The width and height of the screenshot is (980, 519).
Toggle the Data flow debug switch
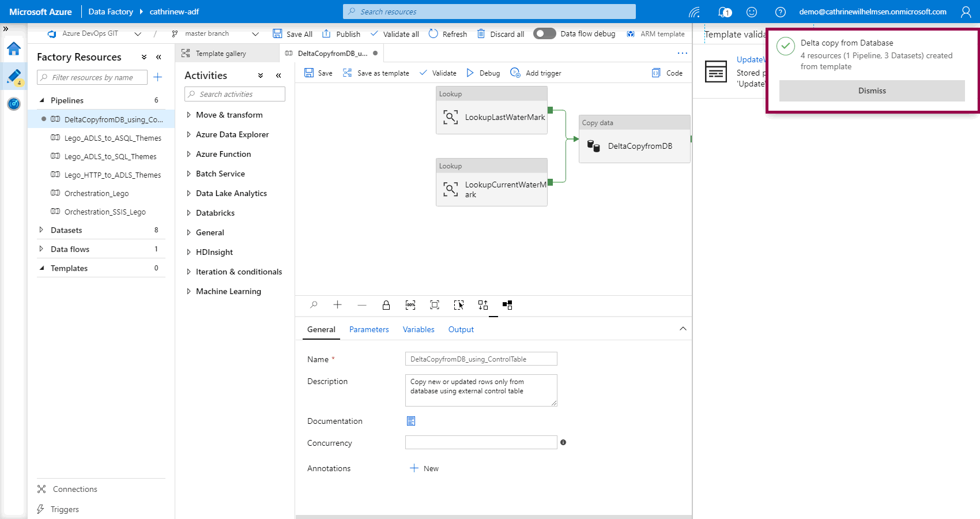(544, 33)
